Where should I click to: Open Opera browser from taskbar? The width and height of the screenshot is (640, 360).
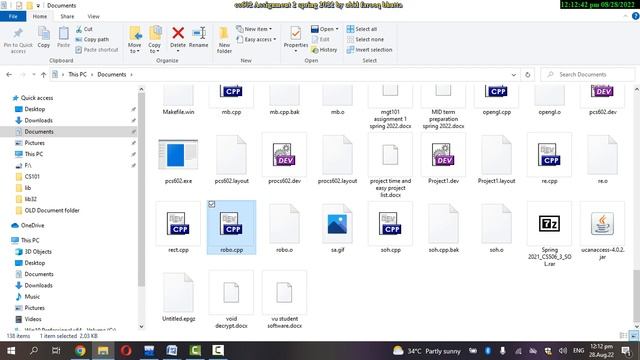pos(126,351)
